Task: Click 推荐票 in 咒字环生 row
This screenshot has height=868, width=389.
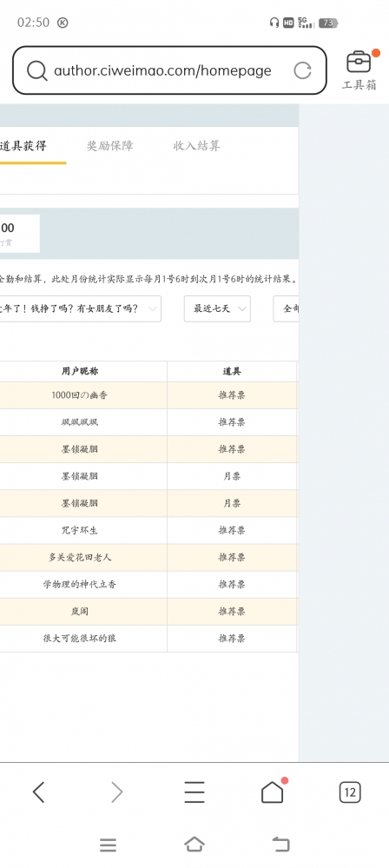Action: [232, 530]
